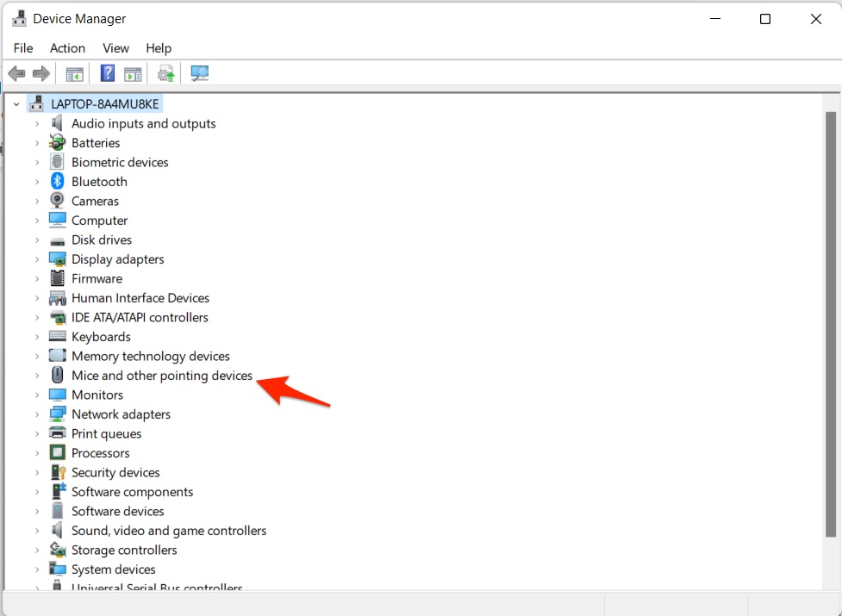Open the File menu
The width and height of the screenshot is (842, 616).
[x=23, y=48]
